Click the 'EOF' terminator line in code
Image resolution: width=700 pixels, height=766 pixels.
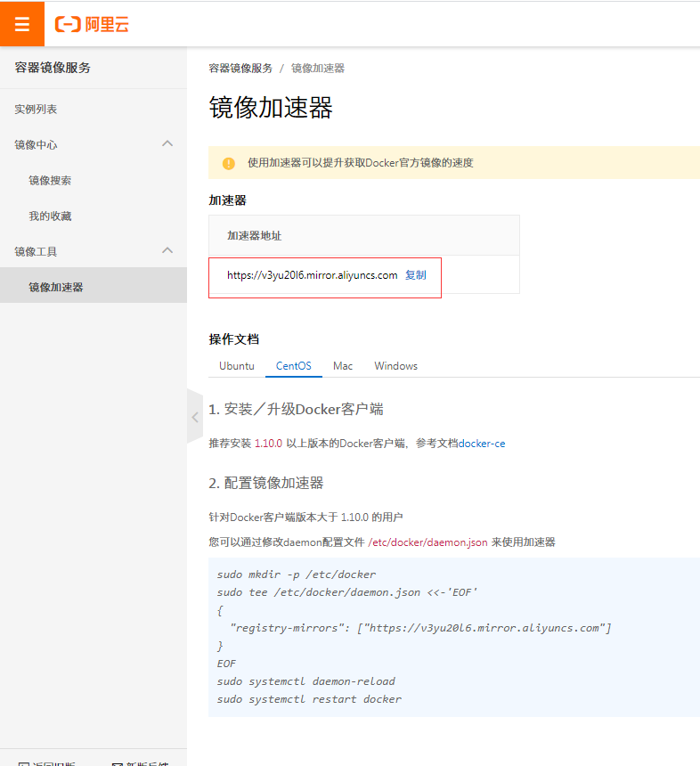[x=226, y=664]
